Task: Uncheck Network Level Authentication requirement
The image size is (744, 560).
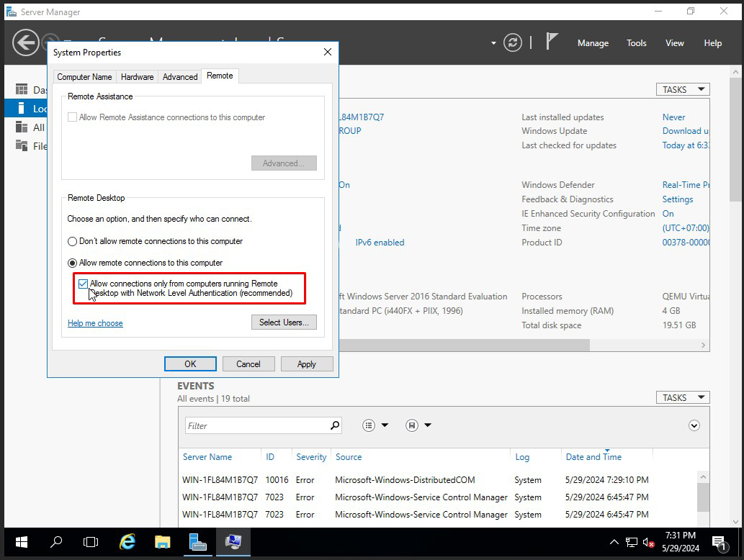Action: pos(83,284)
